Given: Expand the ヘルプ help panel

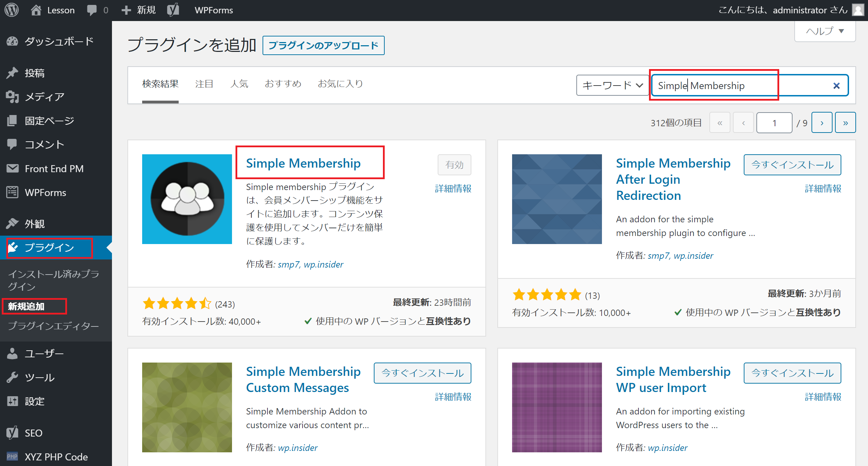Looking at the screenshot, I should pyautogui.click(x=825, y=31).
